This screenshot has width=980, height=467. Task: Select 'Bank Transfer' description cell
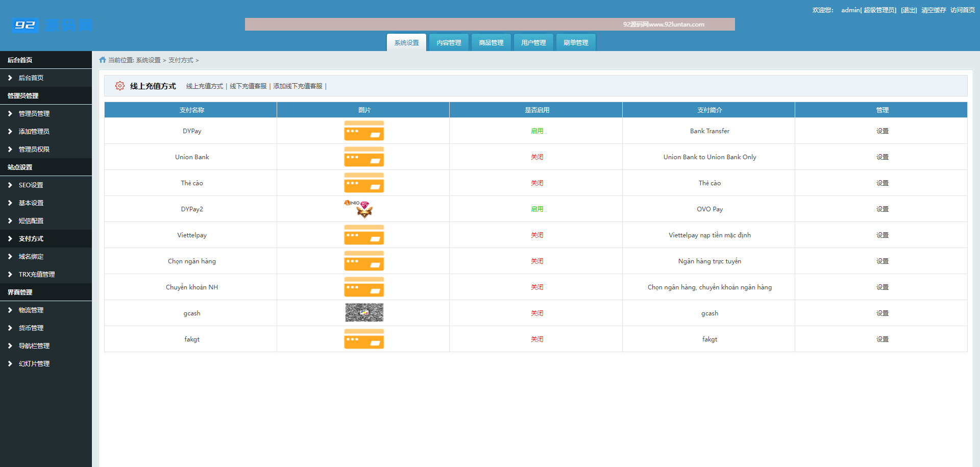pos(709,131)
